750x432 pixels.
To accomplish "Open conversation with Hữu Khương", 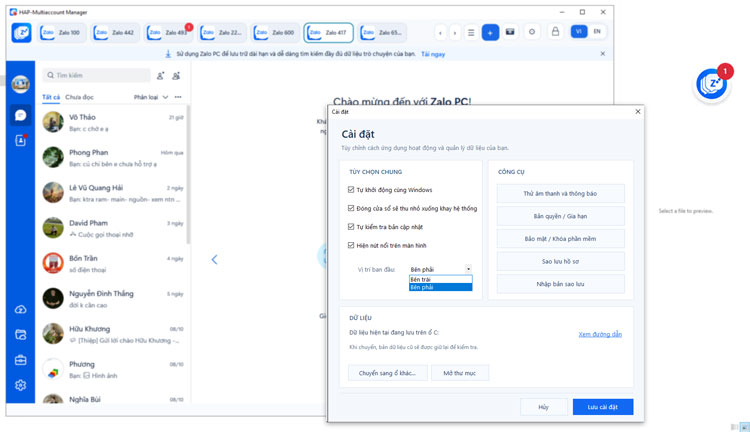I will 113,334.
